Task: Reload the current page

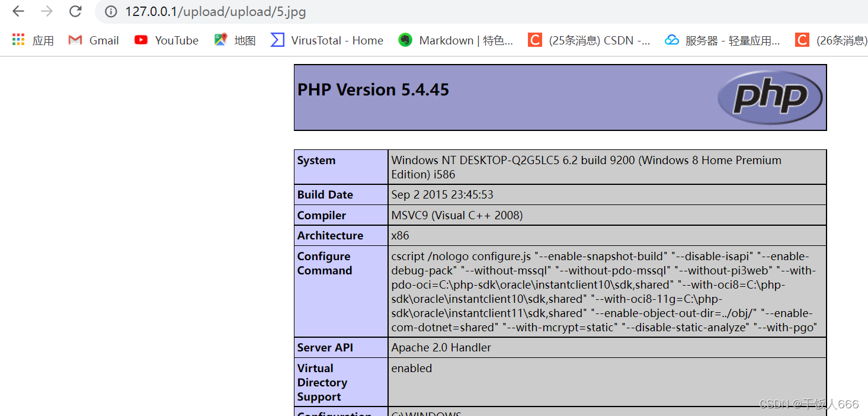Action: pyautogui.click(x=75, y=11)
